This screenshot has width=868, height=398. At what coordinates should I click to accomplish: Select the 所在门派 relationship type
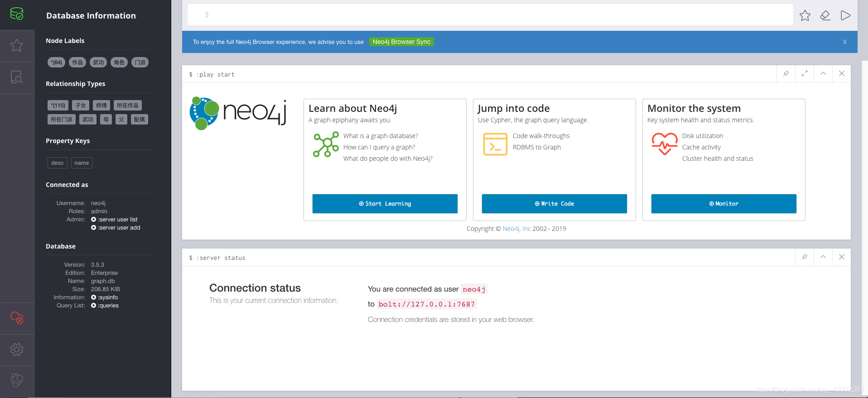(62, 120)
